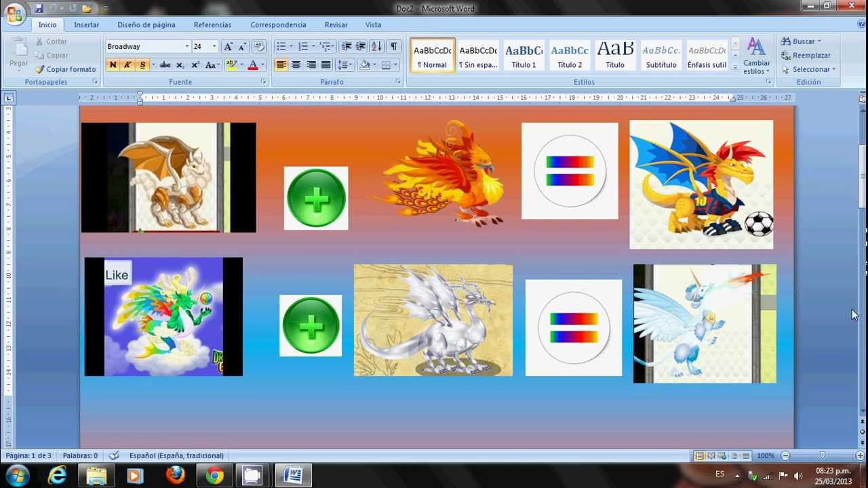Click the bullets list icon
868x488 pixels.
[281, 46]
